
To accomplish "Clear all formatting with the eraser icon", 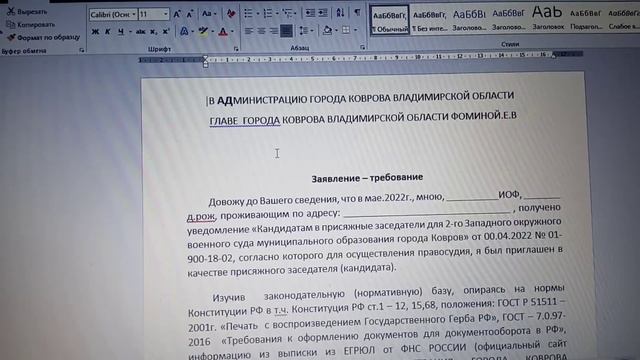I will point(231,14).
